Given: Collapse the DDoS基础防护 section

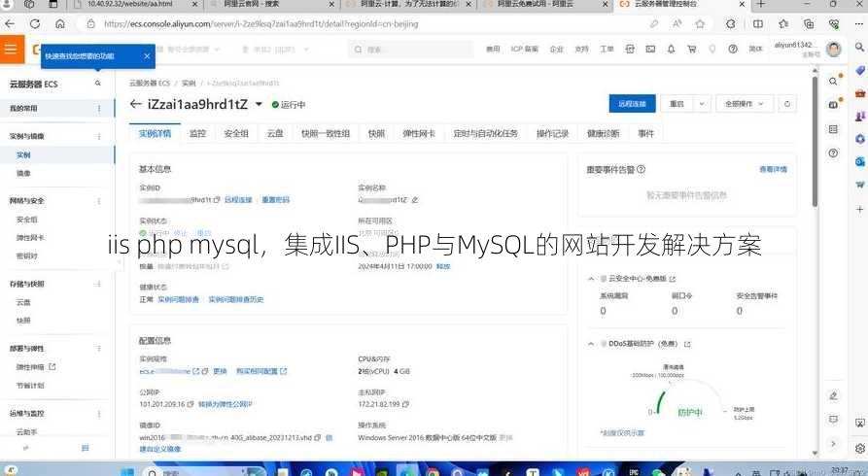Looking at the screenshot, I should click(591, 344).
